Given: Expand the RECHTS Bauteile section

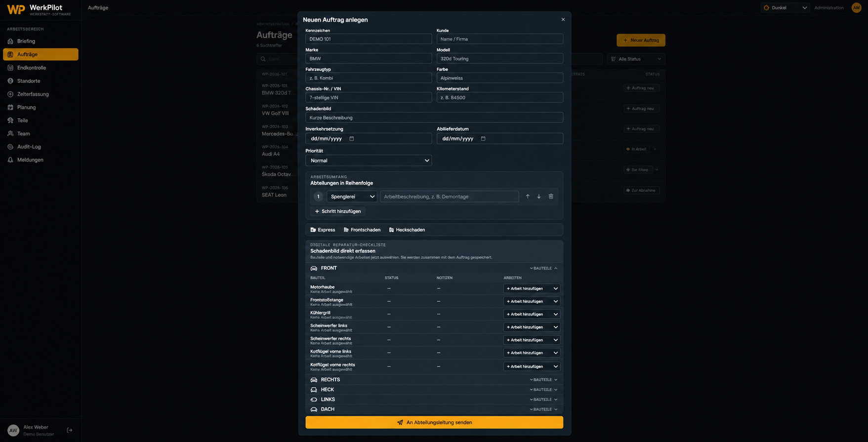Looking at the screenshot, I should [x=543, y=380].
